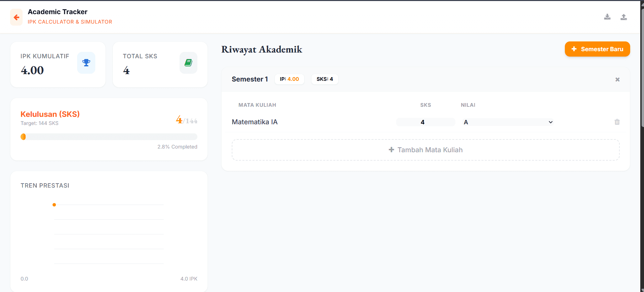
Task: Add a new semester with Semester Baru
Action: [x=597, y=49]
